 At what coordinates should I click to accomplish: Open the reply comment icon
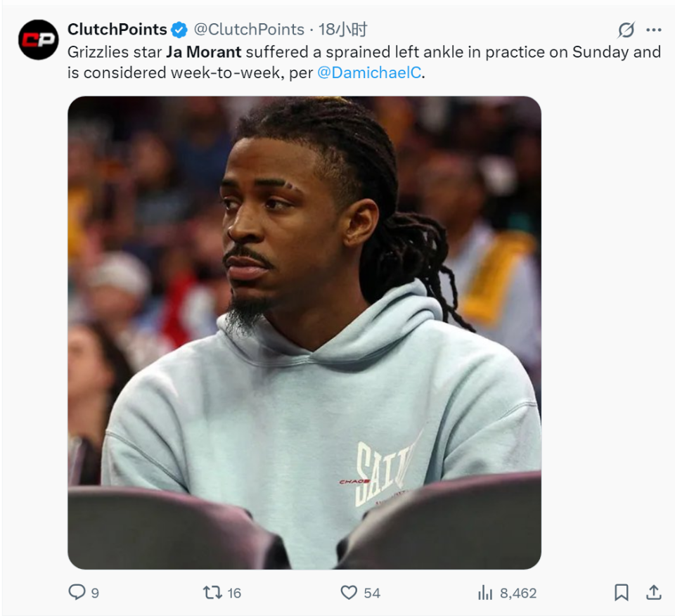click(x=77, y=592)
